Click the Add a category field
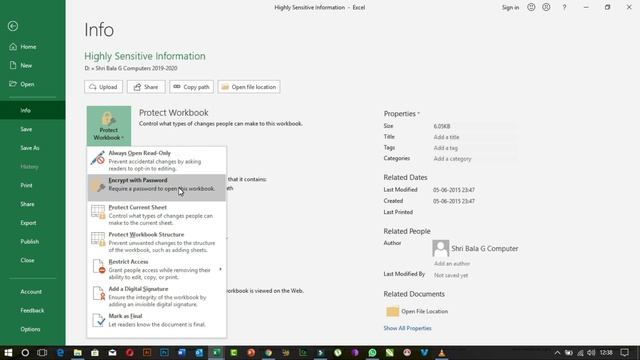 [475, 159]
